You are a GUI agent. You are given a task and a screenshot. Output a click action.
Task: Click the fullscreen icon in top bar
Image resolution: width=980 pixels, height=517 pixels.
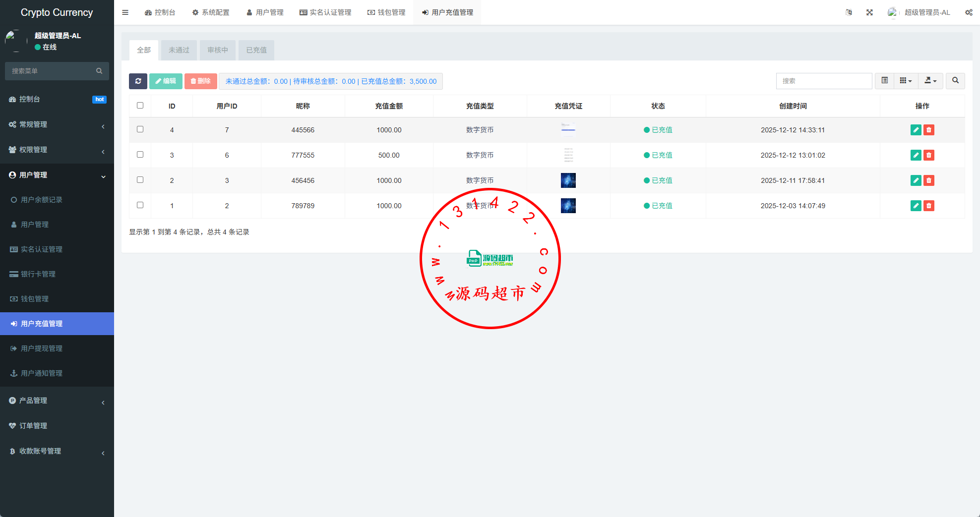tap(869, 12)
